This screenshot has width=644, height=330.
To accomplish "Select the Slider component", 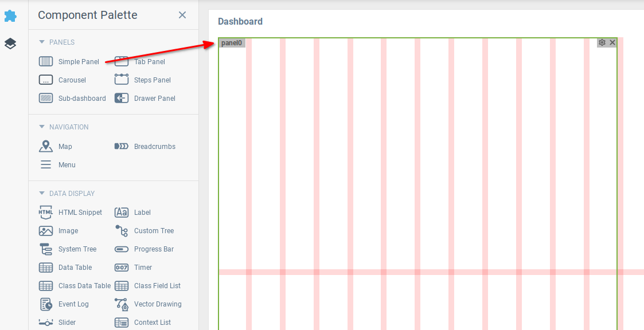I will click(x=57, y=323).
